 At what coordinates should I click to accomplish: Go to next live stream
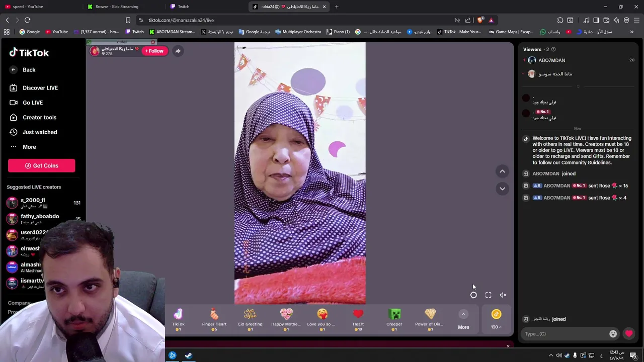(x=502, y=189)
